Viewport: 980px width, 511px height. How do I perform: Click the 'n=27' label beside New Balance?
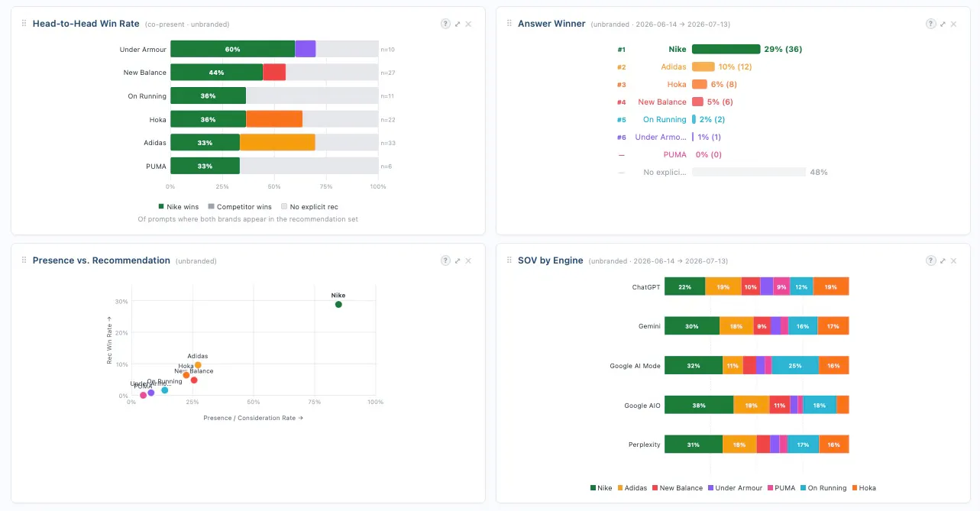click(389, 73)
